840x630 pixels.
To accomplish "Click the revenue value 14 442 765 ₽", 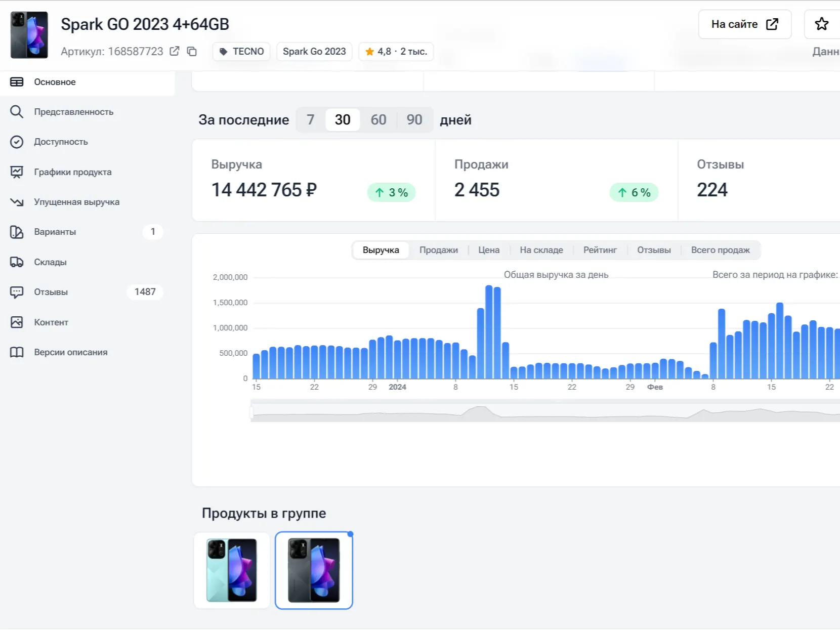I will pyautogui.click(x=264, y=190).
